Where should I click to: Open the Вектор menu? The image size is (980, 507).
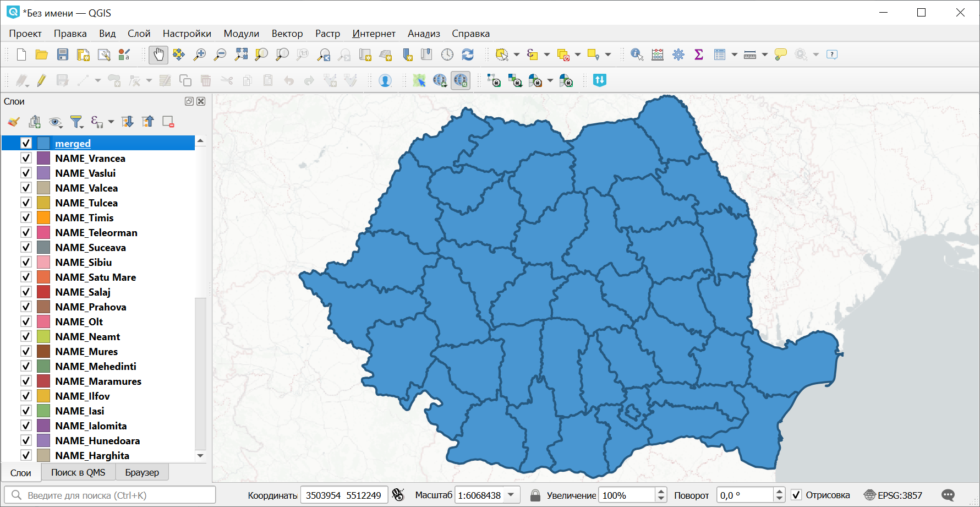pos(287,34)
